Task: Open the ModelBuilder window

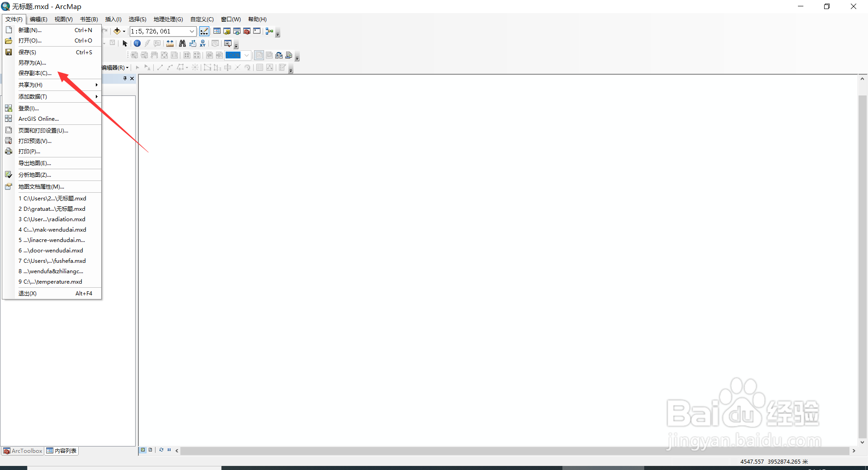Action: tap(269, 31)
